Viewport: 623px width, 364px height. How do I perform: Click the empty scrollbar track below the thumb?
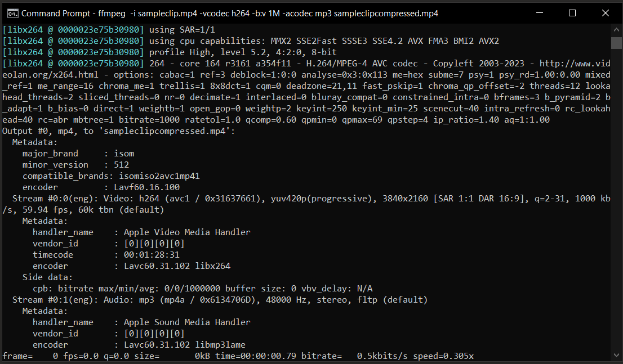pyautogui.click(x=616, y=197)
